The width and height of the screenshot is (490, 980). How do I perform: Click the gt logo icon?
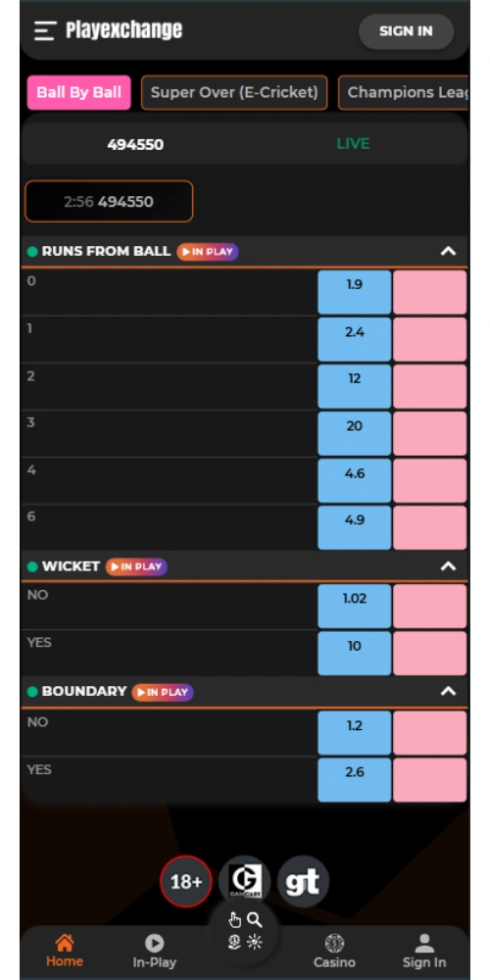pyautogui.click(x=303, y=881)
